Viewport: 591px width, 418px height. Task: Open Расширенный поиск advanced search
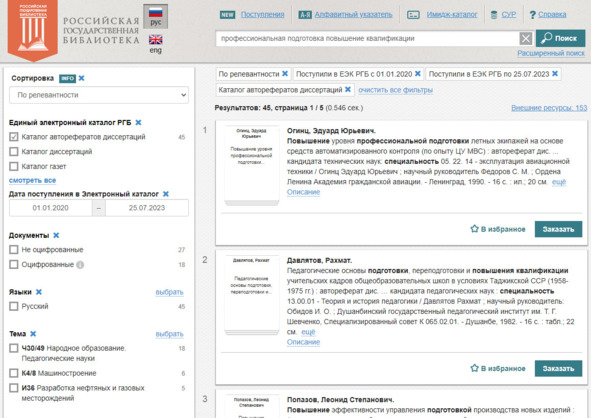tap(551, 53)
